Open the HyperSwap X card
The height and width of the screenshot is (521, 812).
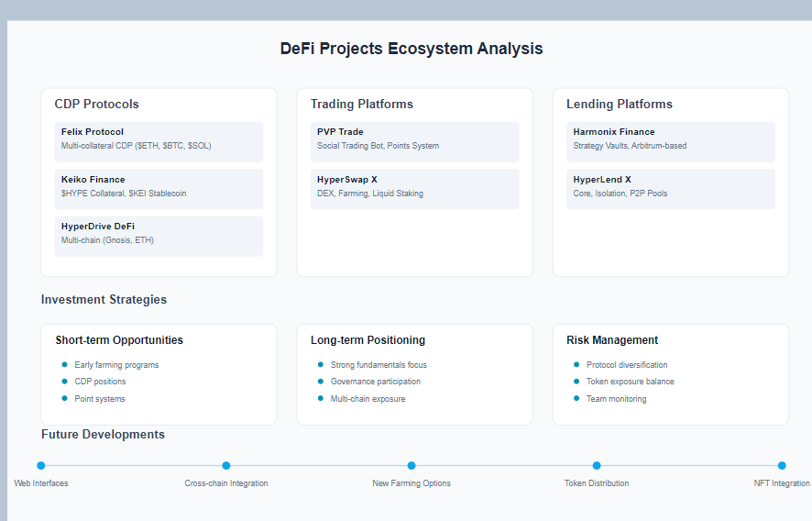pos(415,189)
